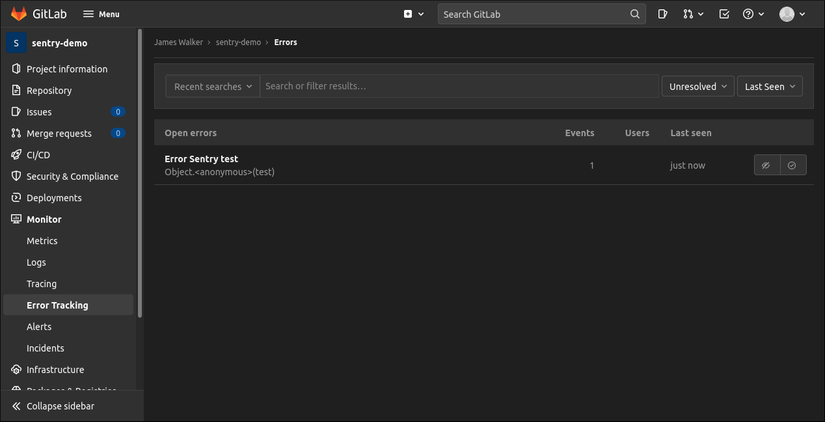Resolve the Error Sentry test error

coord(792,165)
